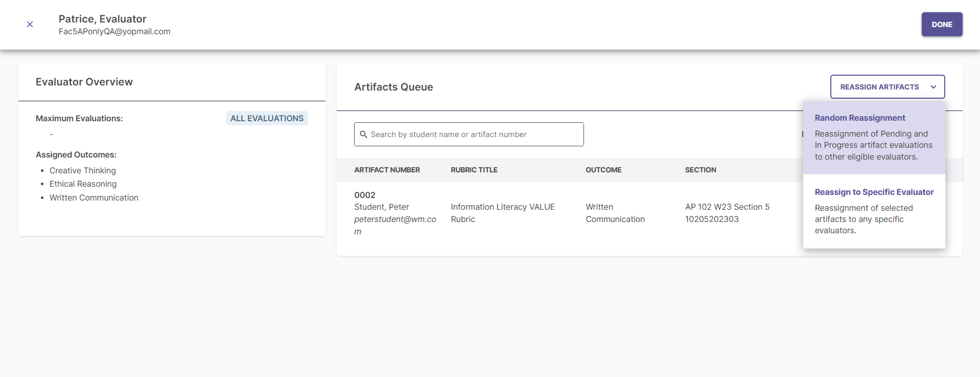Click the Section column header
980x377 pixels.
[701, 170]
